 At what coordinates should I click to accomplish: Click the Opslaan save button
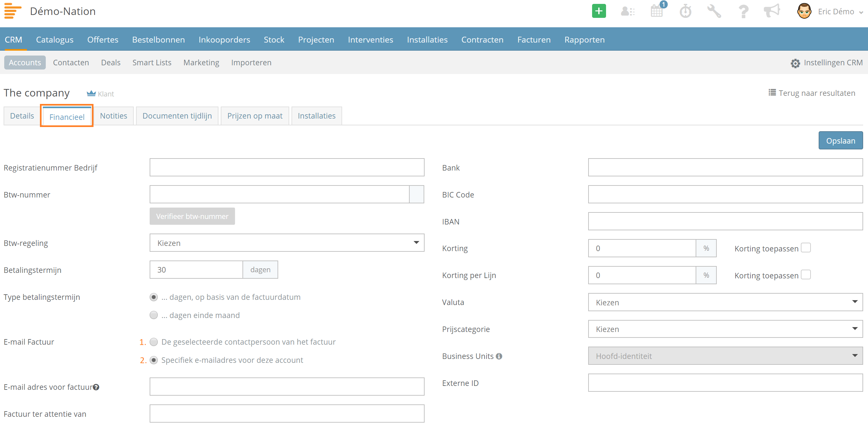click(840, 141)
